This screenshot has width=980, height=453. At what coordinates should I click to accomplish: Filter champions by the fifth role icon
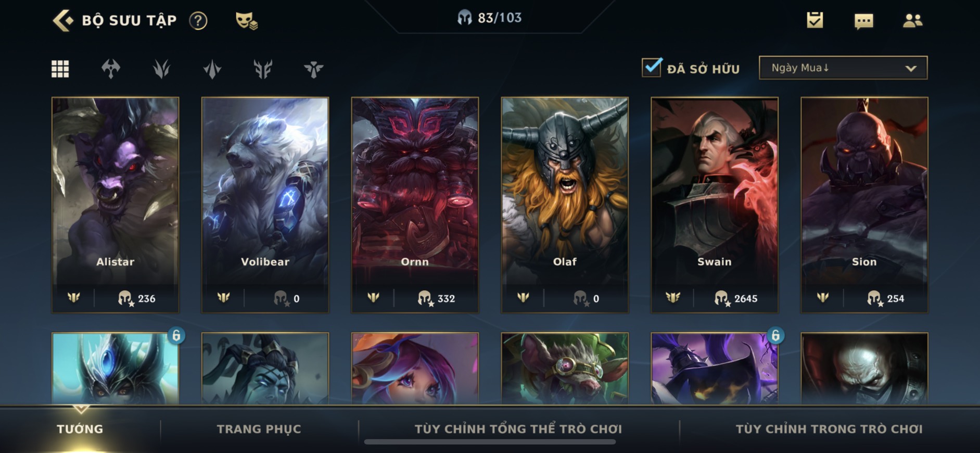(263, 69)
